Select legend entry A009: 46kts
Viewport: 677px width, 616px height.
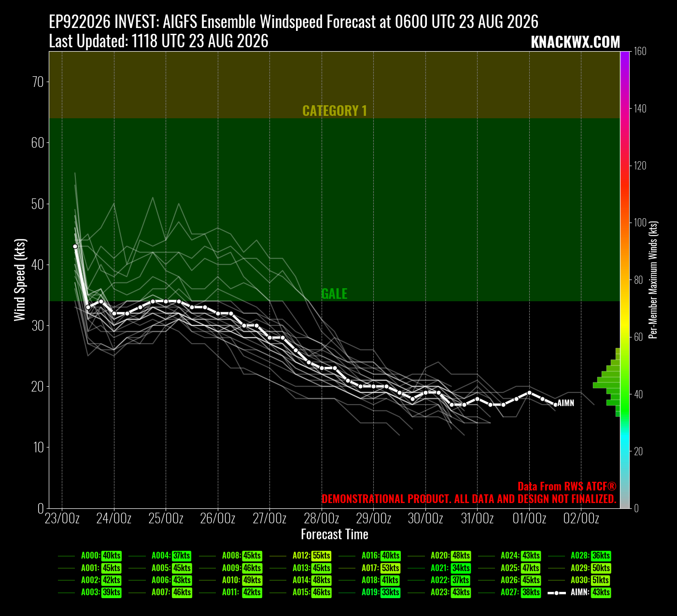[x=231, y=568]
